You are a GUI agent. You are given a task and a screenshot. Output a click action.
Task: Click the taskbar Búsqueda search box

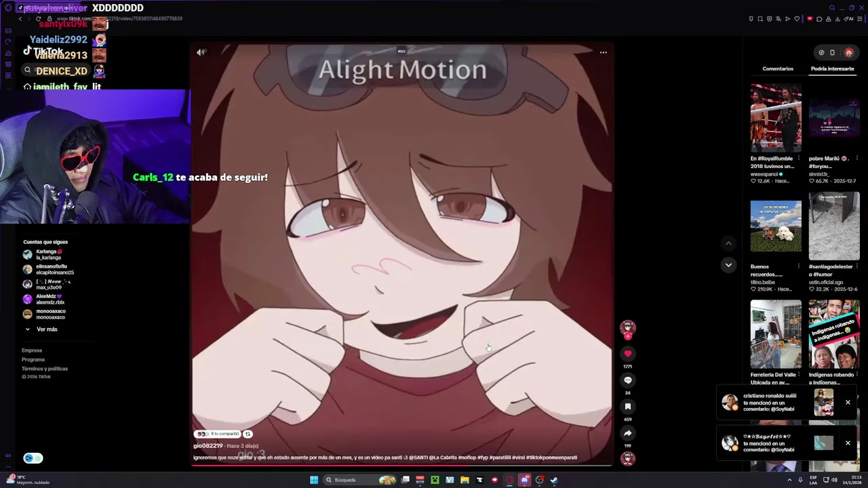coord(361,480)
